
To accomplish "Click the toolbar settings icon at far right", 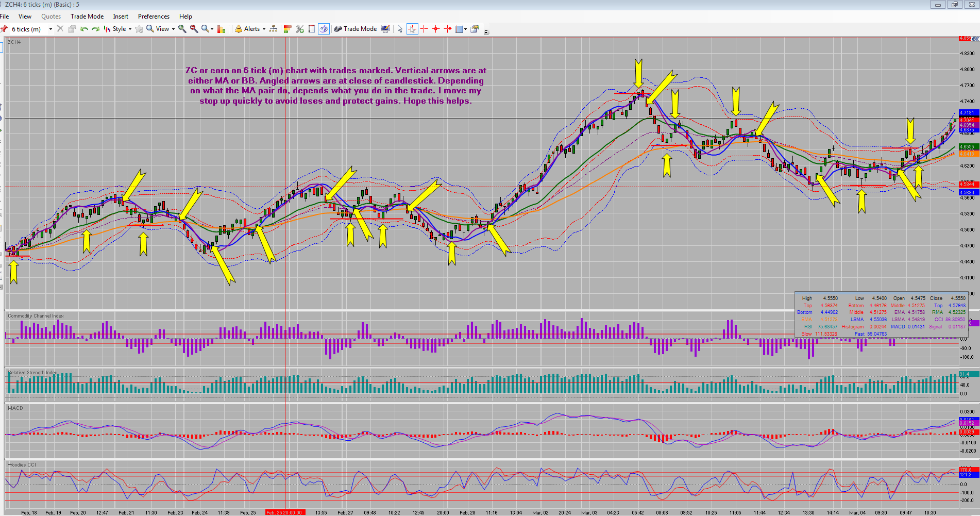I will (475, 29).
